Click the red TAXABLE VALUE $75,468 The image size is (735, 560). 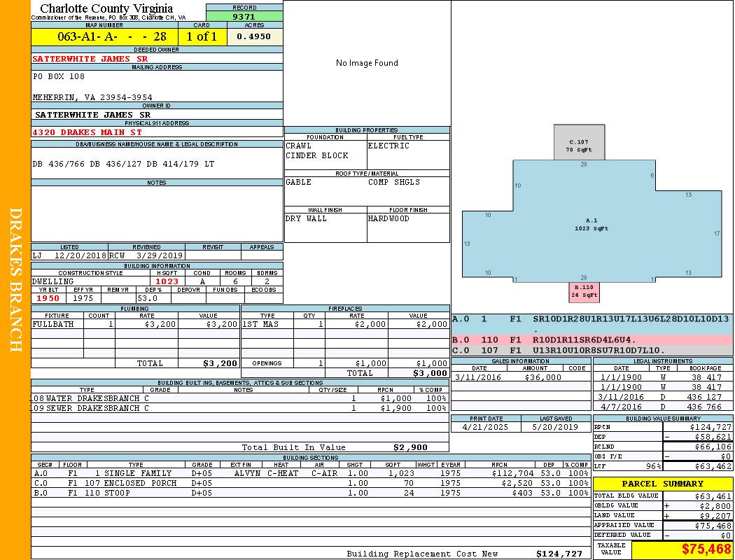point(706,549)
